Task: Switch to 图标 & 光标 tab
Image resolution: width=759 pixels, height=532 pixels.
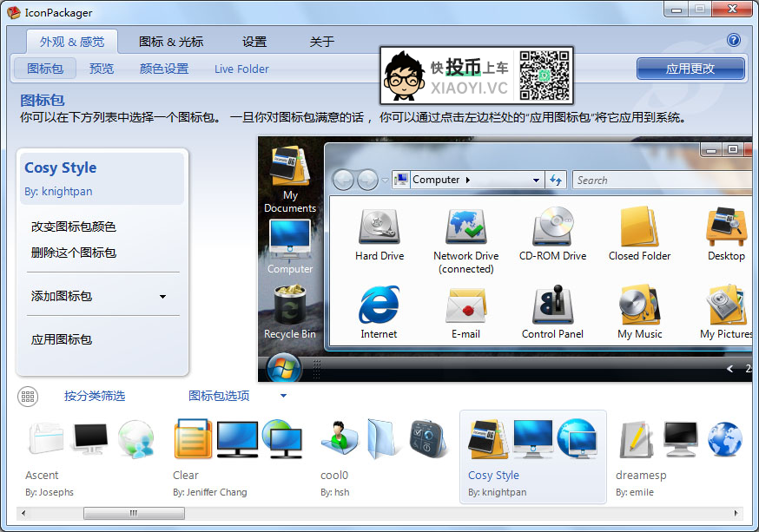Action: [171, 42]
